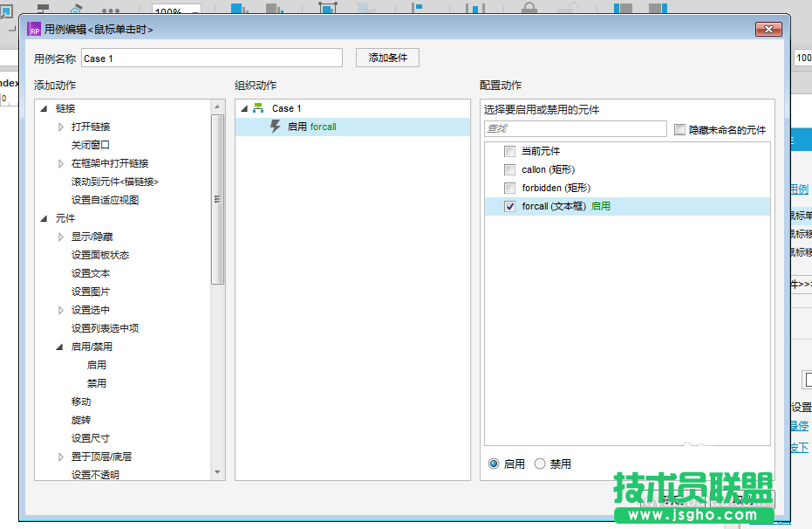Close the 用例编辑 dialog window
The height and width of the screenshot is (529, 812).
tap(769, 29)
